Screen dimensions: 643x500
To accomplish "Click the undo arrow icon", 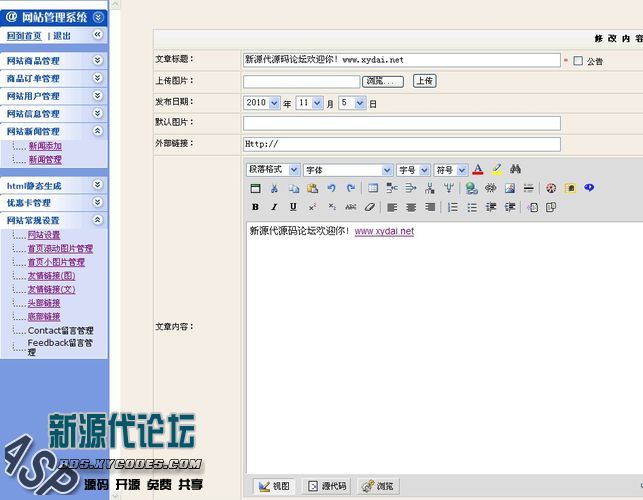I will click(x=331, y=188).
